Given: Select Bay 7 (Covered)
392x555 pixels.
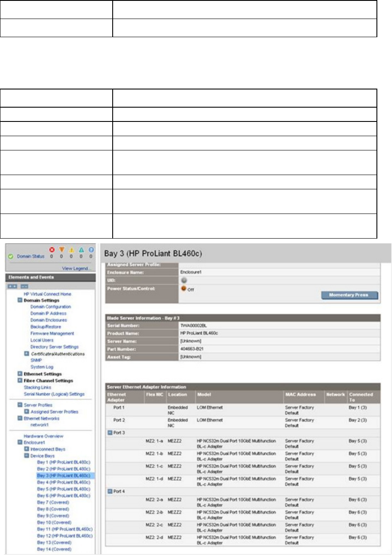Looking at the screenshot, I should (53, 502).
